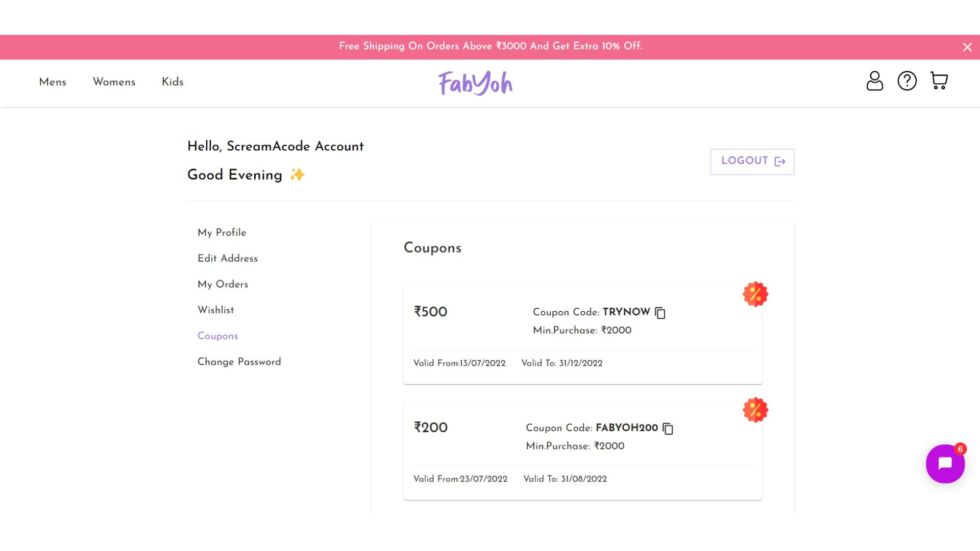Screen dimensions: 980x551
Task: Click the help question mark icon
Action: (907, 81)
